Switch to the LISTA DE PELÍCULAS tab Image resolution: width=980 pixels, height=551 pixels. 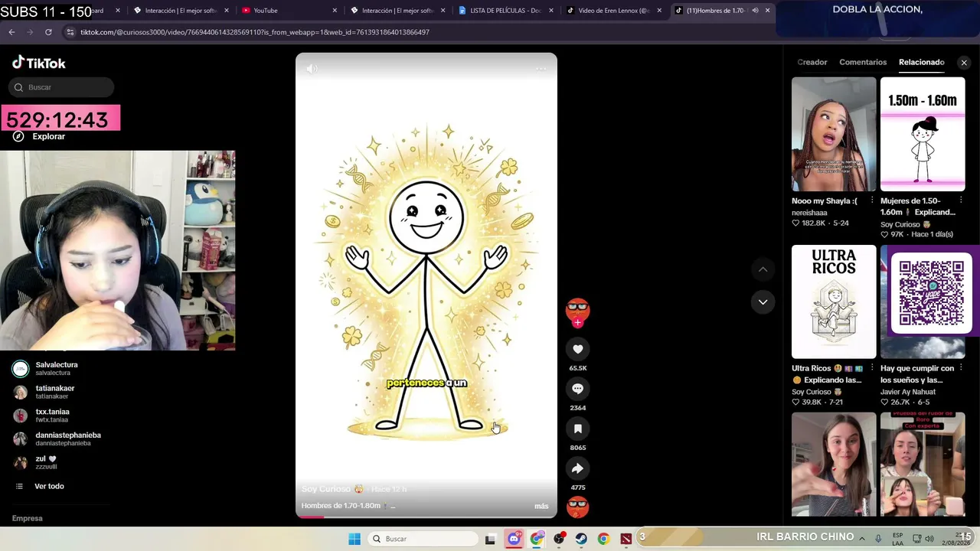[x=505, y=11]
